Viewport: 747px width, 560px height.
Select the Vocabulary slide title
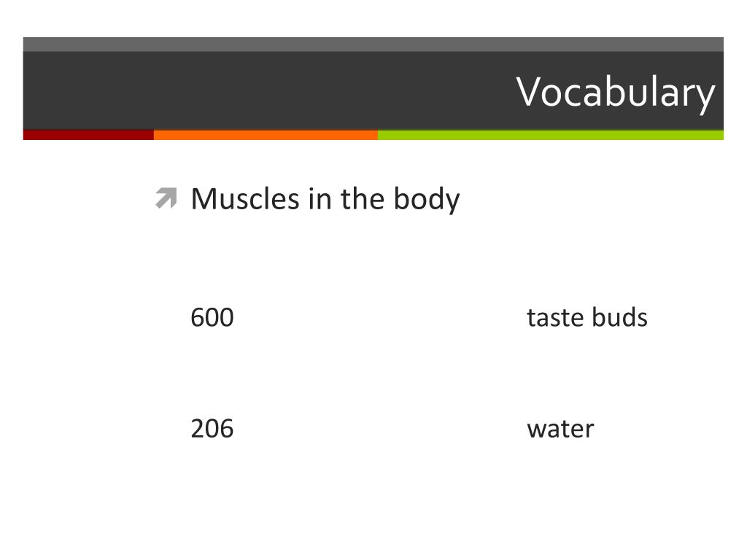click(x=616, y=93)
